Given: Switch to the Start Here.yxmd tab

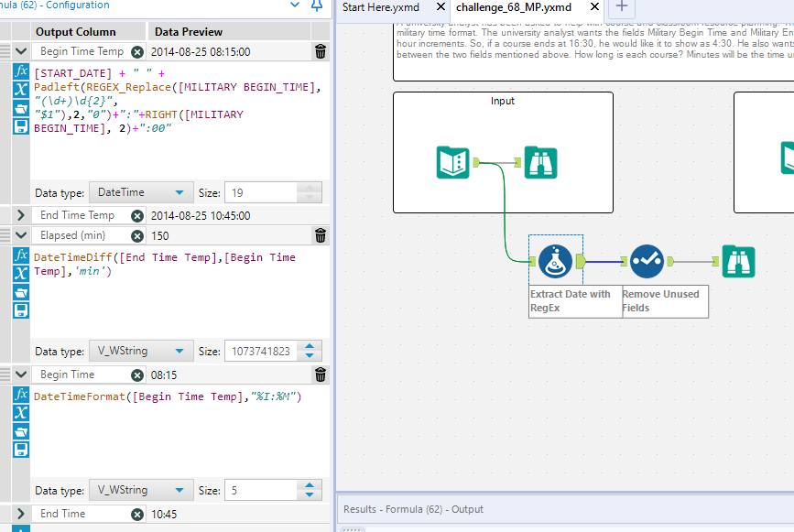Looking at the screenshot, I should [381, 7].
